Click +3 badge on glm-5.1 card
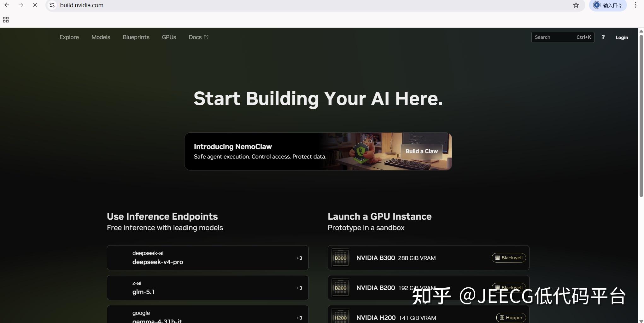 pyautogui.click(x=299, y=288)
